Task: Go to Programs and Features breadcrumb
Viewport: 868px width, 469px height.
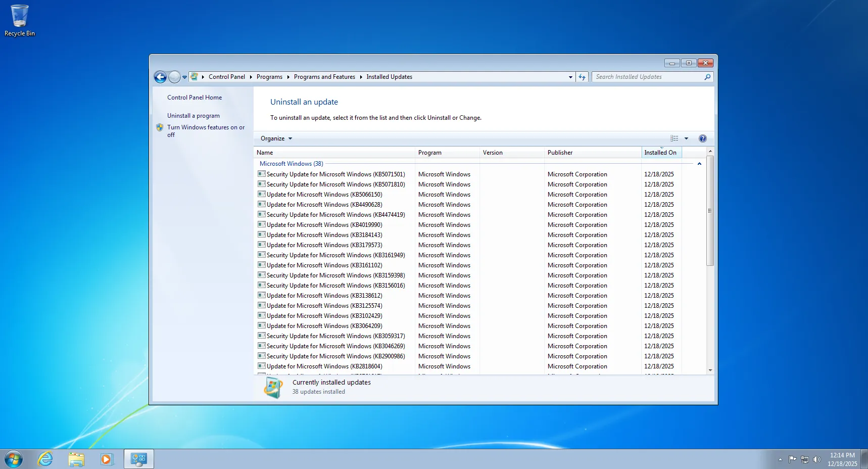Action: click(x=324, y=77)
